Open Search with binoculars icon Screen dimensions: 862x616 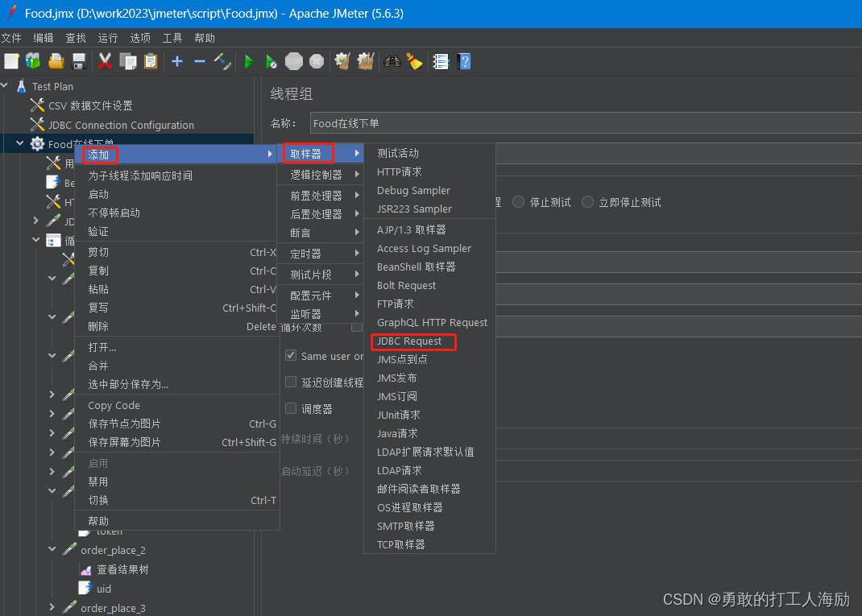click(392, 61)
